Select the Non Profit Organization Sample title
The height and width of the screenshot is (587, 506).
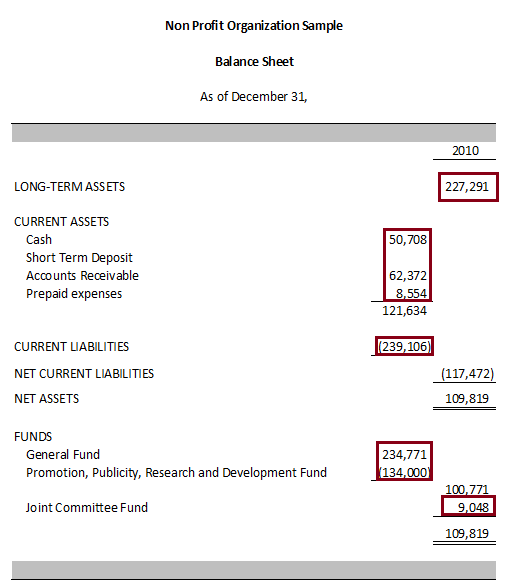point(254,26)
